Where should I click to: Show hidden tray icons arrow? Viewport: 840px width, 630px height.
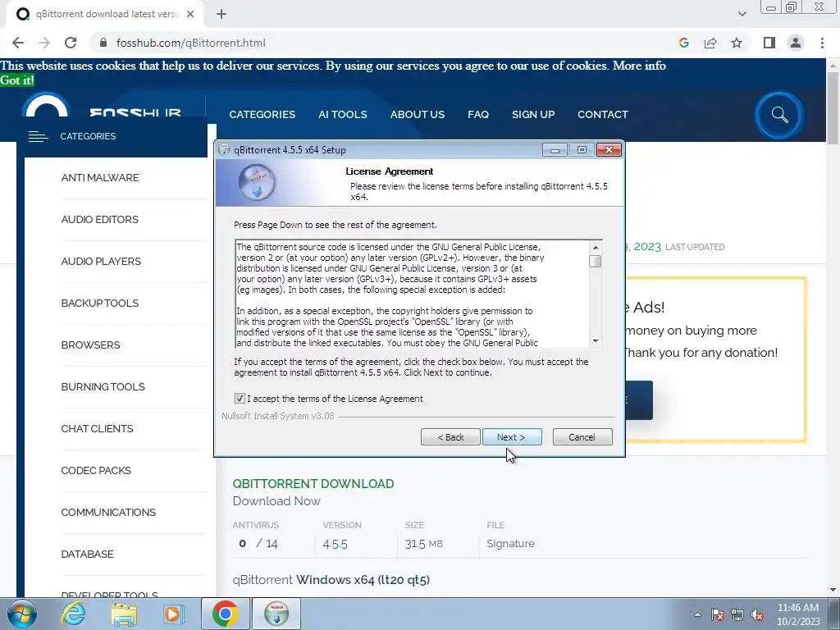[697, 614]
